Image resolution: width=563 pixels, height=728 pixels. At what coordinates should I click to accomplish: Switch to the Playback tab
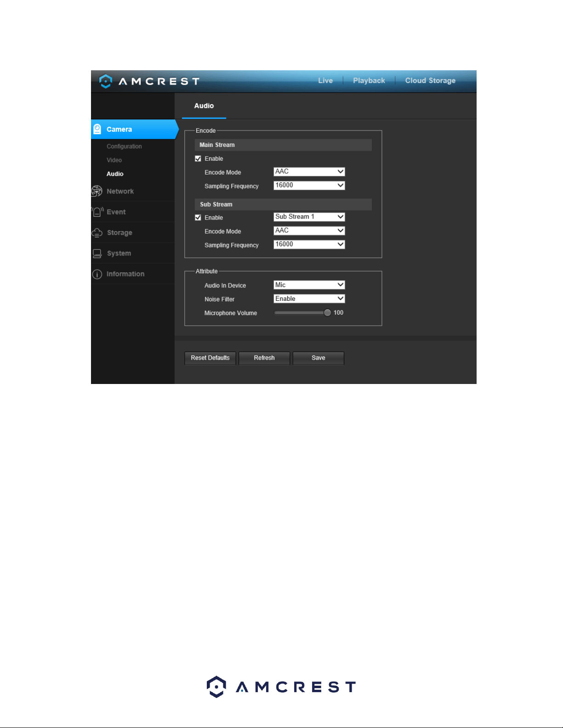coord(369,80)
